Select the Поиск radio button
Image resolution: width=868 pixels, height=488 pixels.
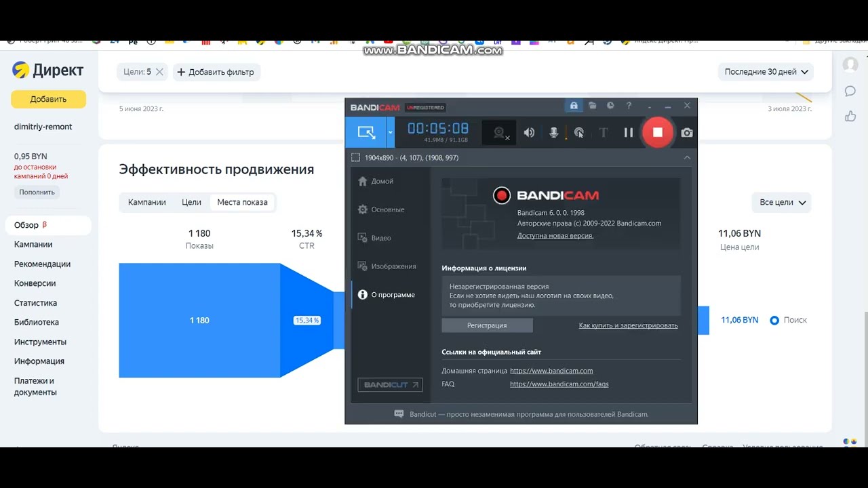tap(774, 320)
